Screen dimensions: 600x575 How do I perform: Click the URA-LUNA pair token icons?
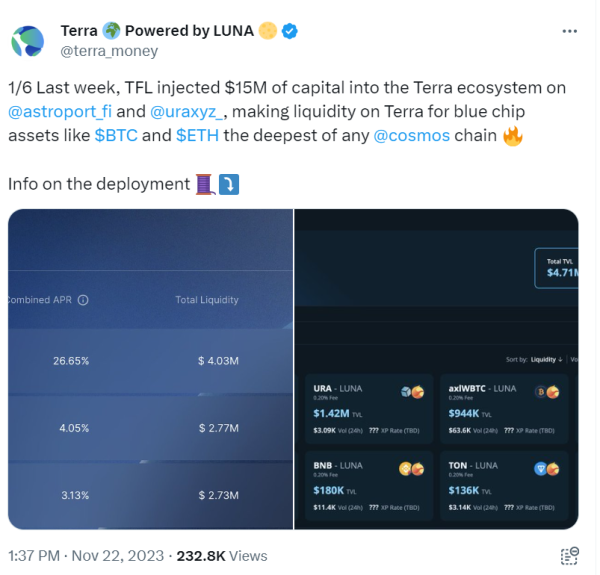[x=411, y=391]
